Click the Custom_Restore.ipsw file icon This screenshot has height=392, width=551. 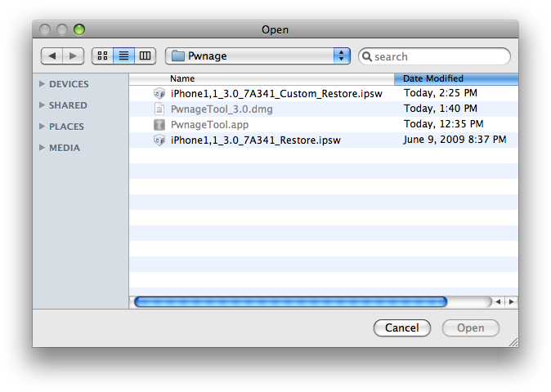pos(159,93)
